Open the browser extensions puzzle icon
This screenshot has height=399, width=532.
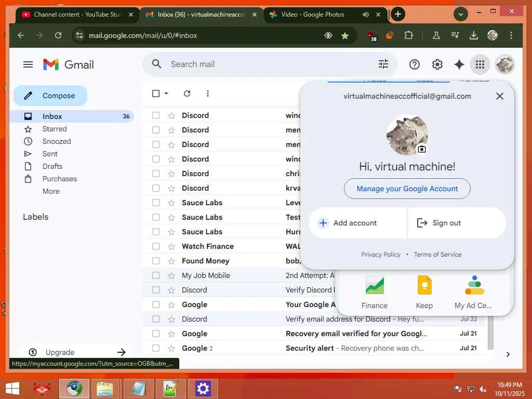pos(408,35)
